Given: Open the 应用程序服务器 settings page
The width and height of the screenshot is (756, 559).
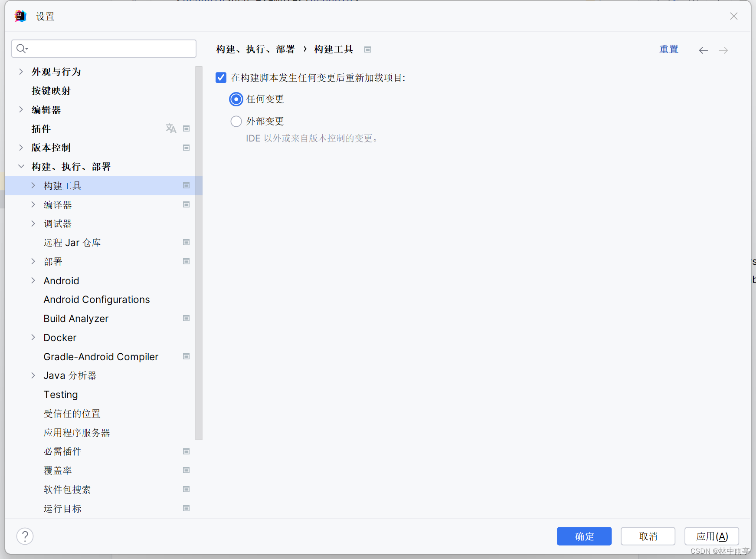Looking at the screenshot, I should pos(77,433).
